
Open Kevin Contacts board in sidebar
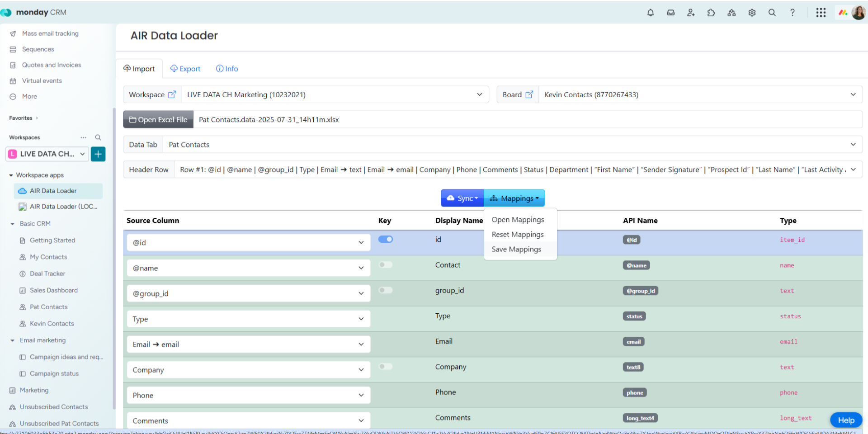[x=52, y=324]
